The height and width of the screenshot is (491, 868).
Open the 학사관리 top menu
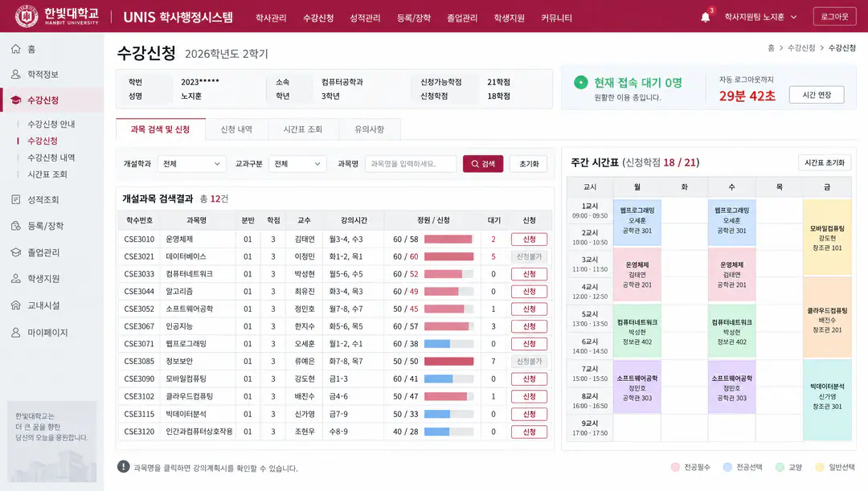point(271,18)
